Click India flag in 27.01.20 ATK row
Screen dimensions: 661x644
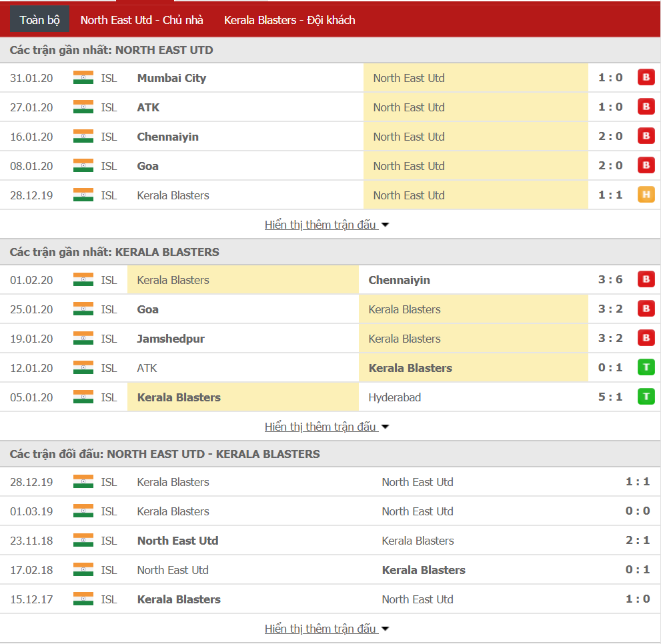pos(83,107)
